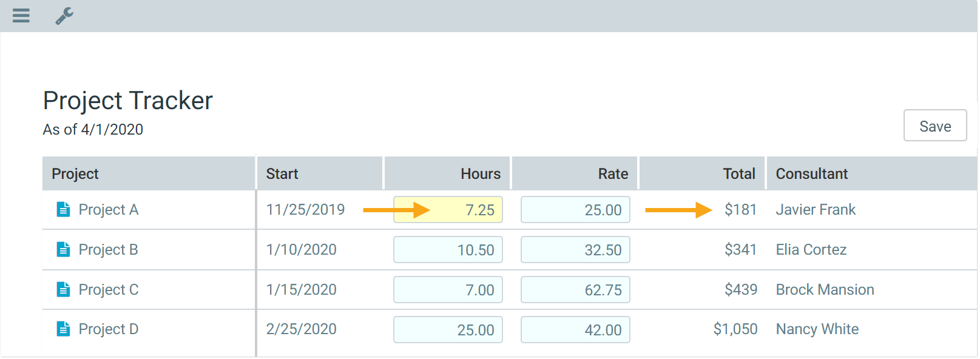The image size is (980, 359).
Task: Click the wrench settings icon
Action: (64, 16)
